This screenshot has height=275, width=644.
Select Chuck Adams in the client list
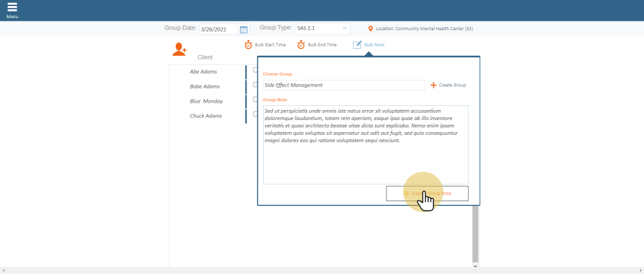tap(205, 116)
